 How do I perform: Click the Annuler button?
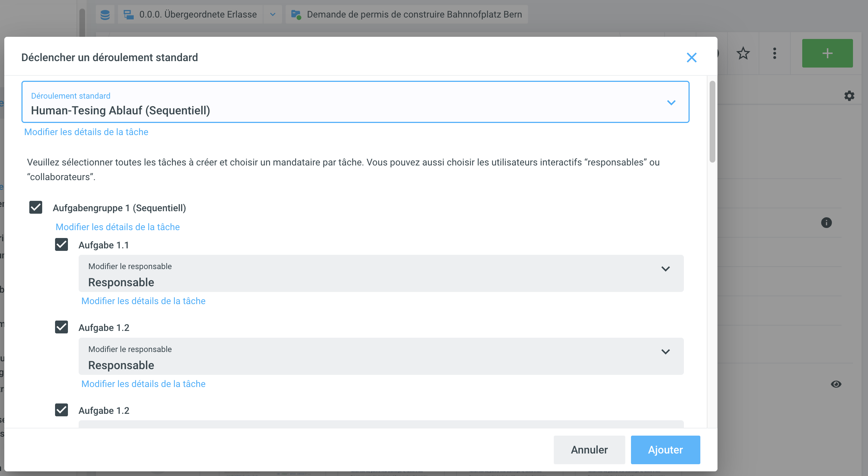(589, 450)
